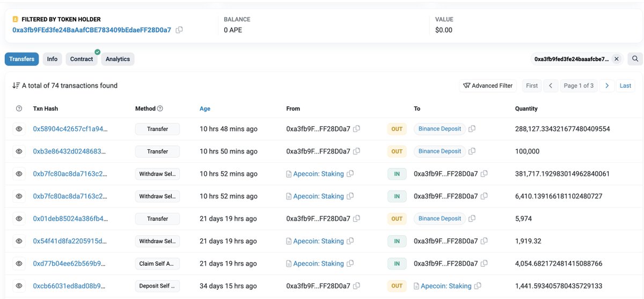Open token holder address 0xa3fb9FEd3fe24BaAafCBE783409bEdaeFF28D0a7
644x299 pixels.
tap(92, 30)
